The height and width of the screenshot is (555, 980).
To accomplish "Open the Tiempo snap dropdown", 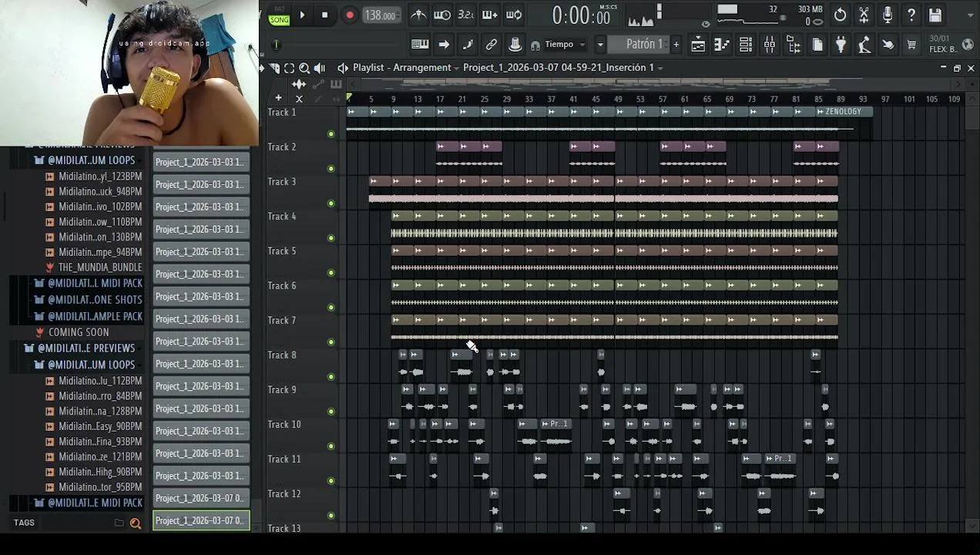I will pyautogui.click(x=565, y=45).
